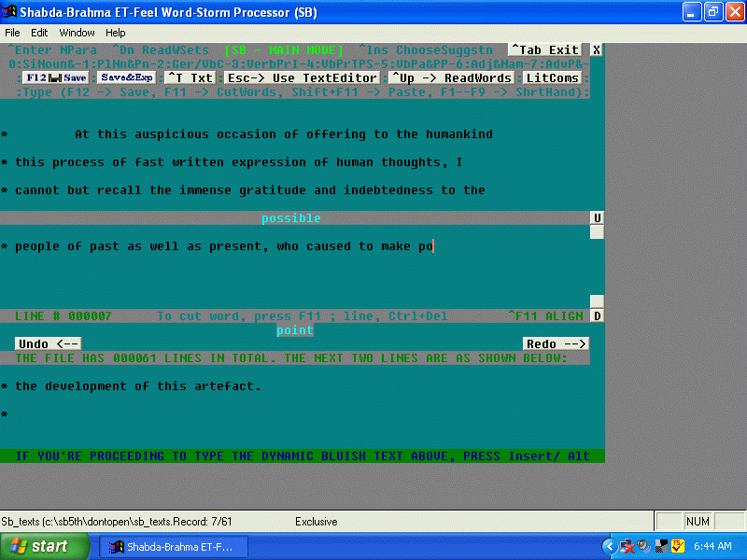Open the Help menu
Image resolution: width=747 pixels, height=560 pixels.
click(115, 33)
